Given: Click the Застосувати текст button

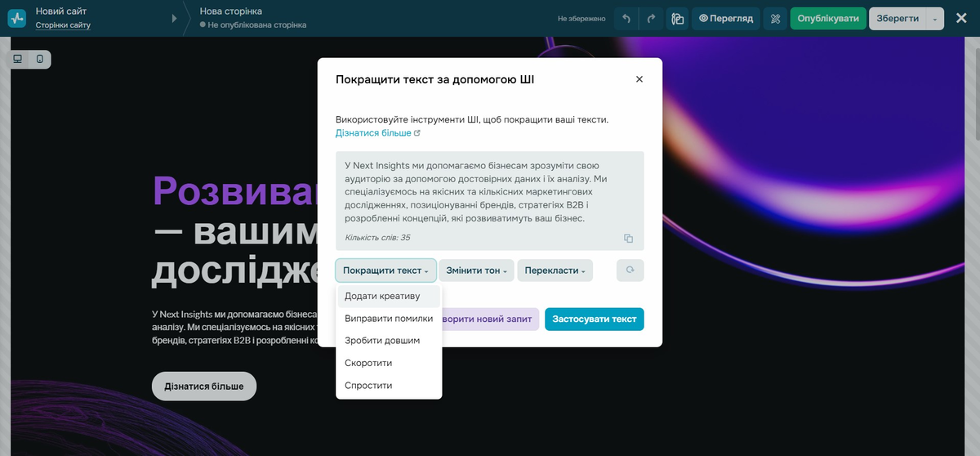Looking at the screenshot, I should [595, 320].
